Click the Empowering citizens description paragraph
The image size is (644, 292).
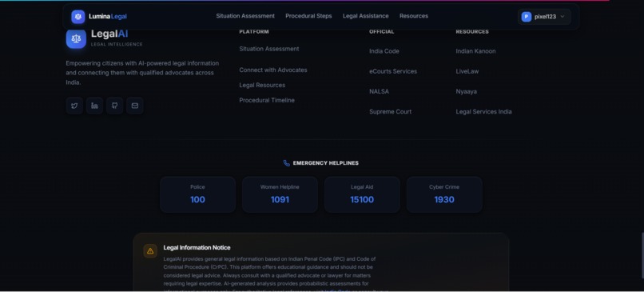(x=142, y=73)
